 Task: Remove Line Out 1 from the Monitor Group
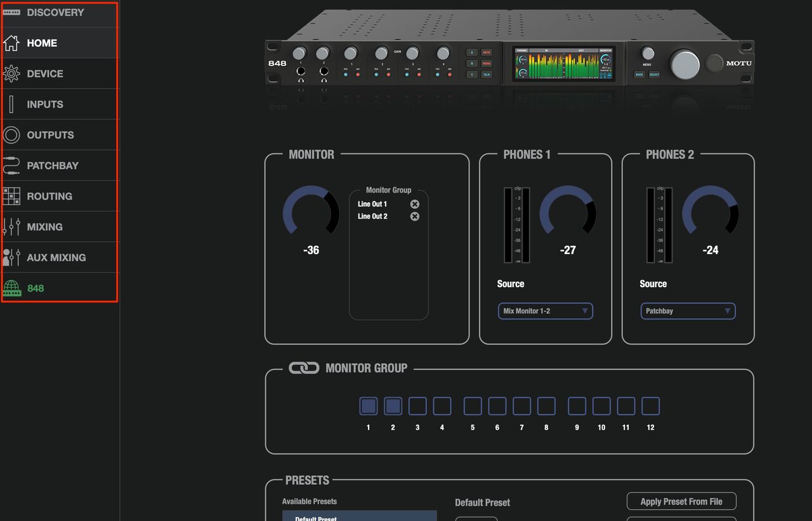tap(415, 204)
